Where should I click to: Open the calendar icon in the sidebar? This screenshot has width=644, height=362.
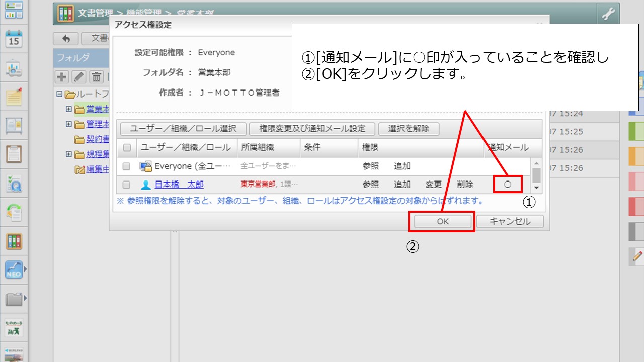click(x=14, y=39)
